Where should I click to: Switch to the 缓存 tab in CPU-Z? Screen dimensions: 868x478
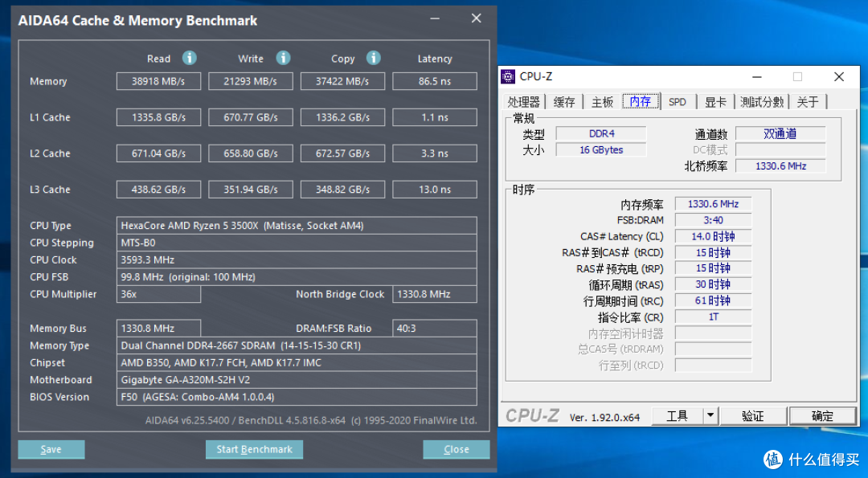coord(564,102)
